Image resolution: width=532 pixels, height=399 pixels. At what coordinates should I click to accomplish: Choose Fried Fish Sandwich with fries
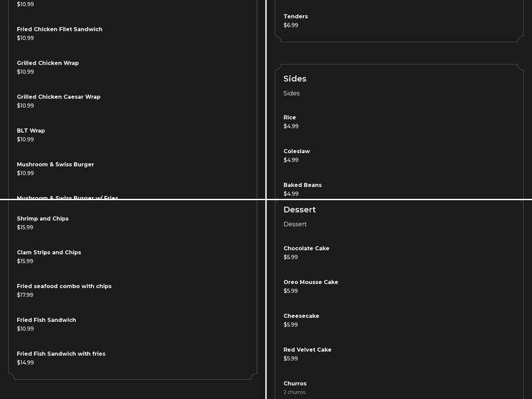(61, 354)
